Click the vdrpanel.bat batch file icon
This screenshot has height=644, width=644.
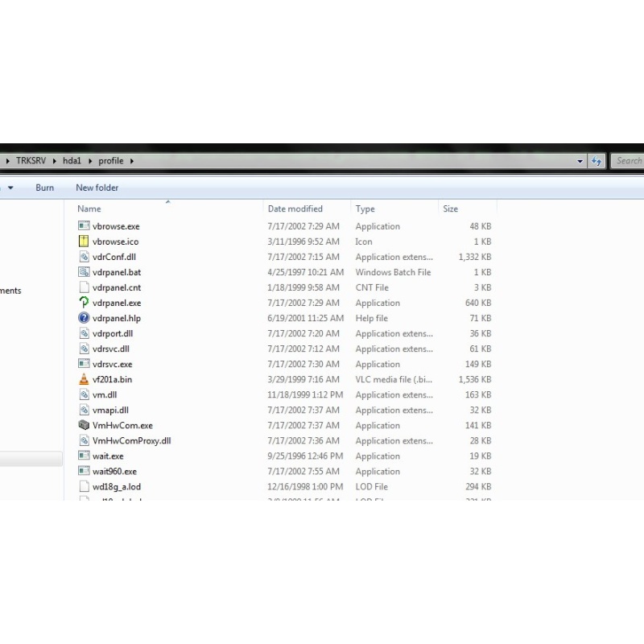84,272
